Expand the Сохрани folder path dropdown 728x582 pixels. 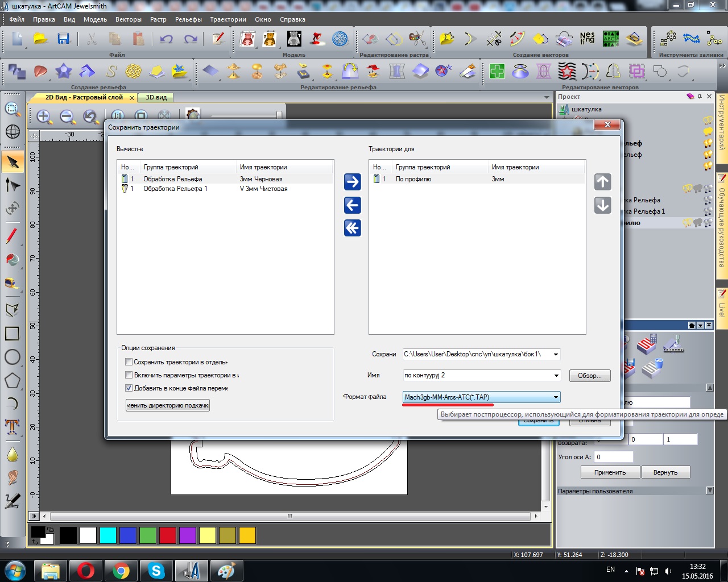coord(556,354)
